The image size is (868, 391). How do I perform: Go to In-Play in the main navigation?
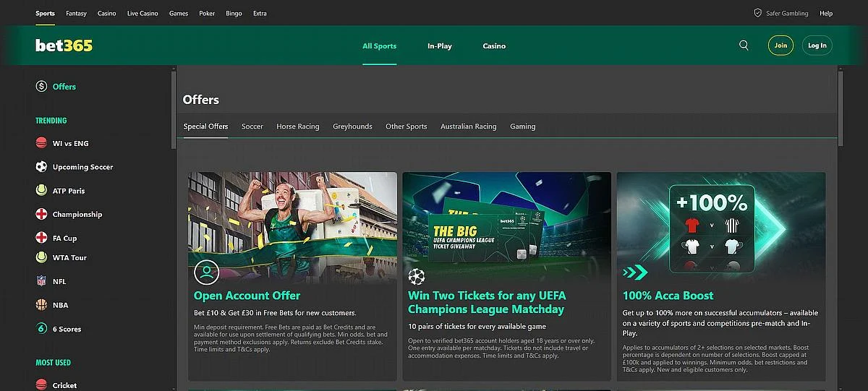click(439, 46)
